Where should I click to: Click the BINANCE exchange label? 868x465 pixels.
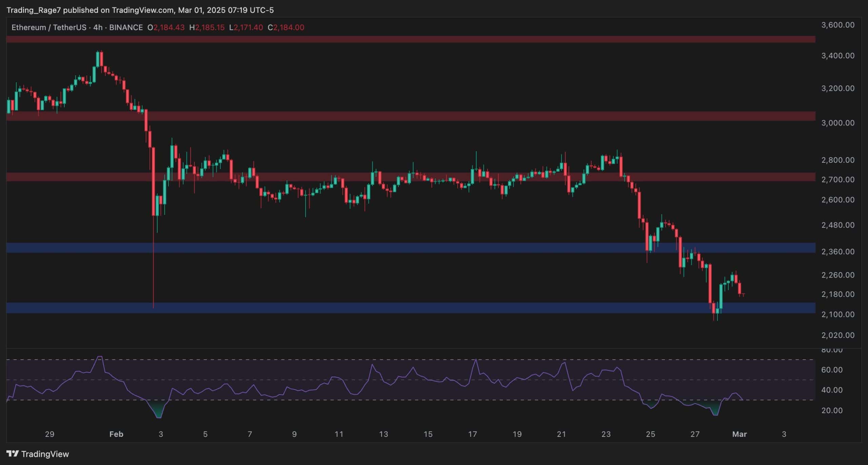coord(126,28)
